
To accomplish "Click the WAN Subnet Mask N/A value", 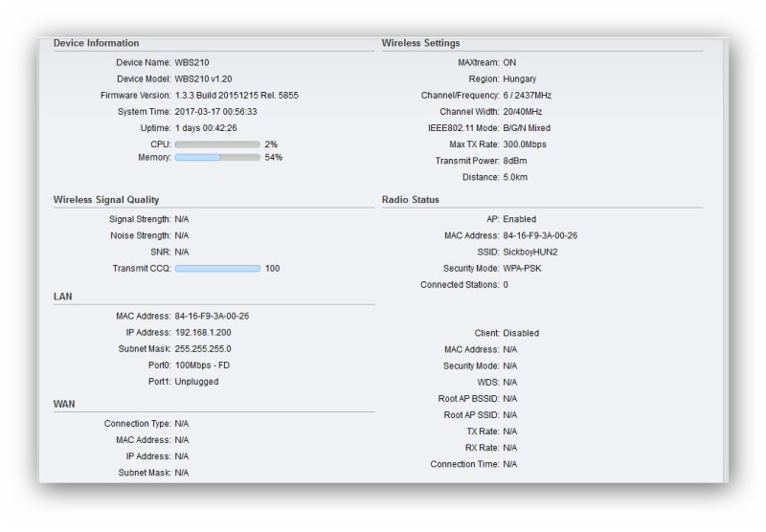I will [182, 473].
